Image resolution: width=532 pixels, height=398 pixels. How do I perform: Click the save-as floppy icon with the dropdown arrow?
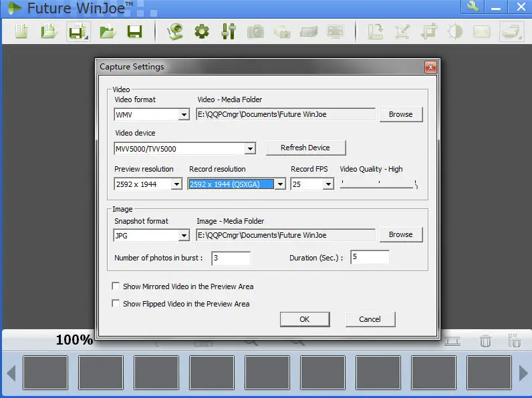click(78, 31)
